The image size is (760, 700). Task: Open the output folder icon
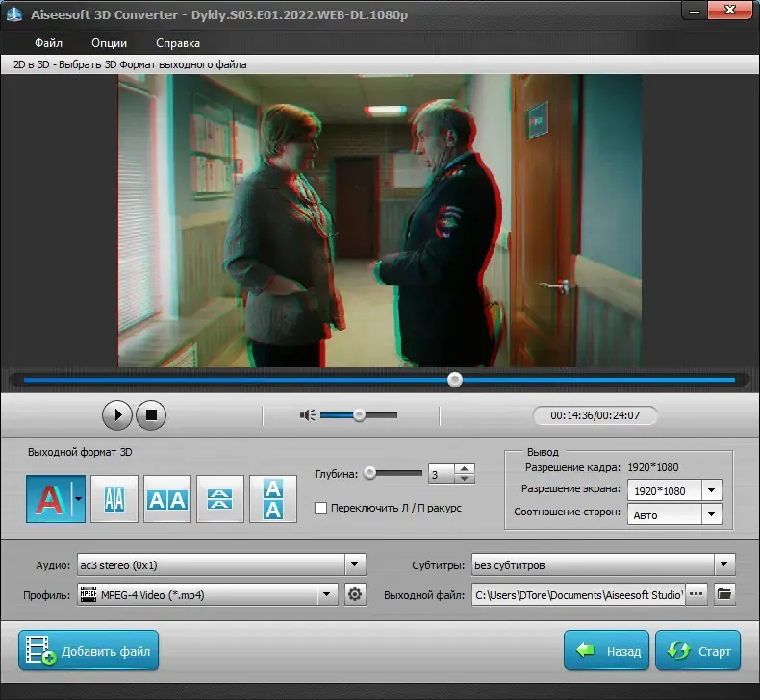(724, 594)
